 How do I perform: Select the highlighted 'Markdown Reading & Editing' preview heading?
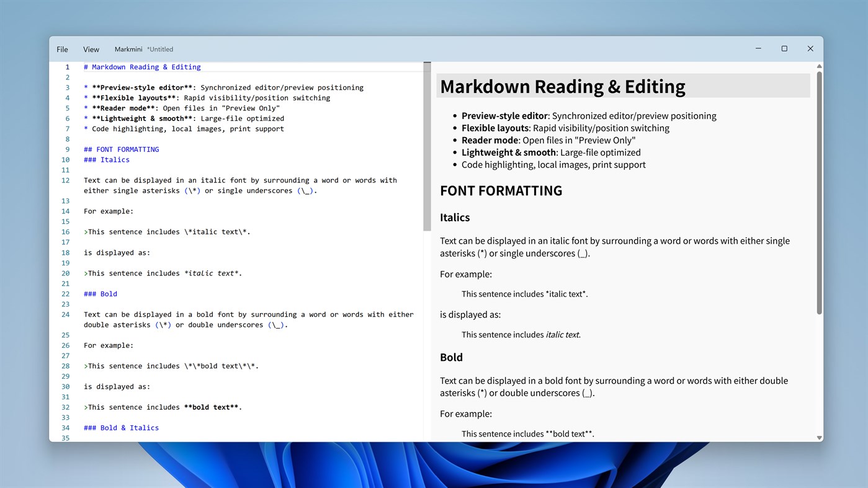coord(562,86)
